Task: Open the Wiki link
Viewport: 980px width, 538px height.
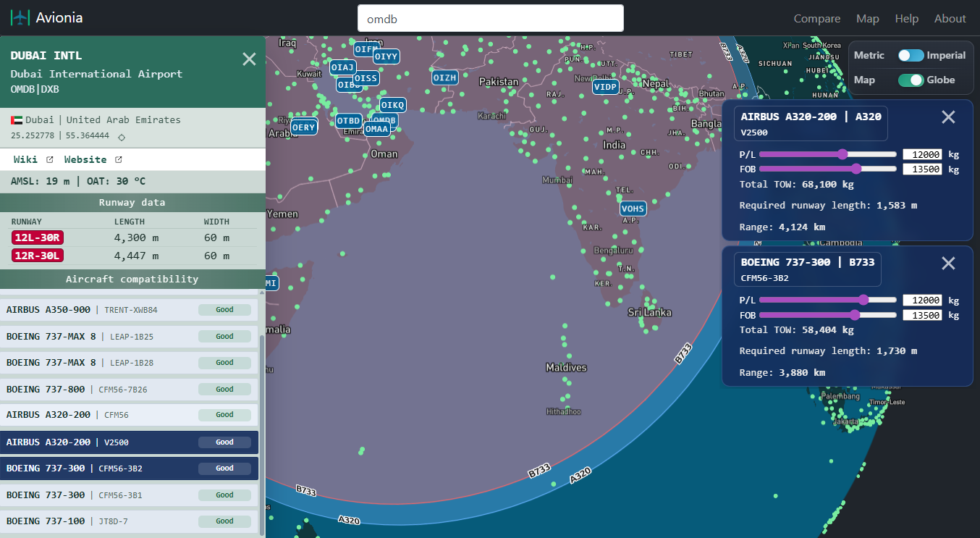Action: pyautogui.click(x=25, y=159)
